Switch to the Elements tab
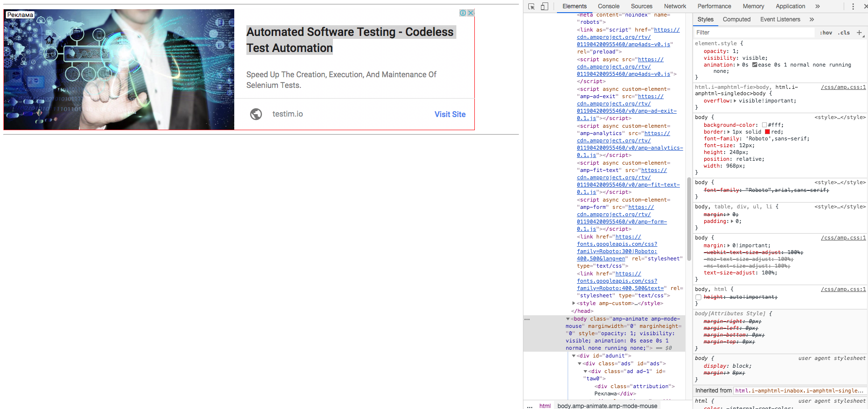 [574, 6]
